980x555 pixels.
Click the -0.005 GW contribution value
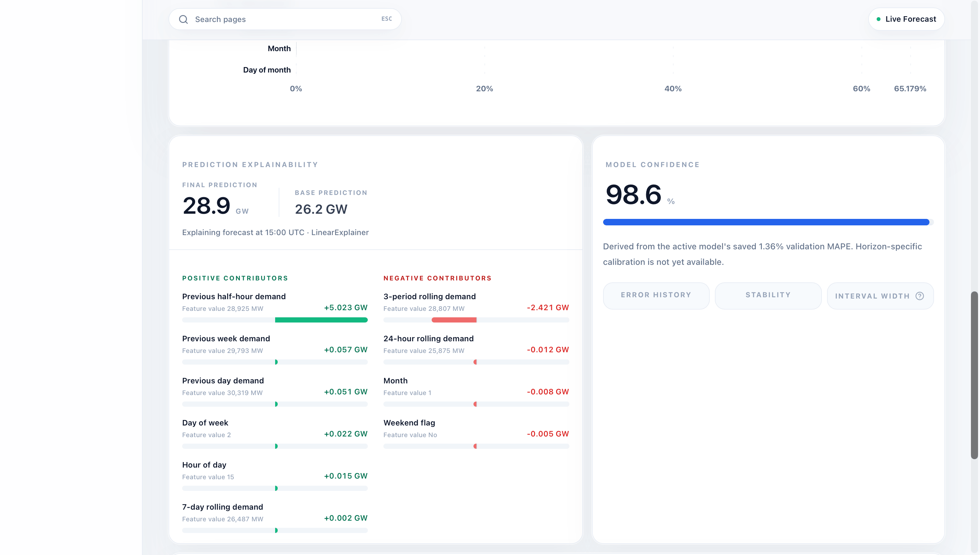coord(548,434)
